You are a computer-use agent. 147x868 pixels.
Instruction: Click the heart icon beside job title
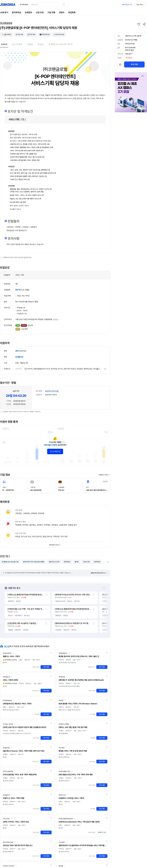[x=139, y=24]
